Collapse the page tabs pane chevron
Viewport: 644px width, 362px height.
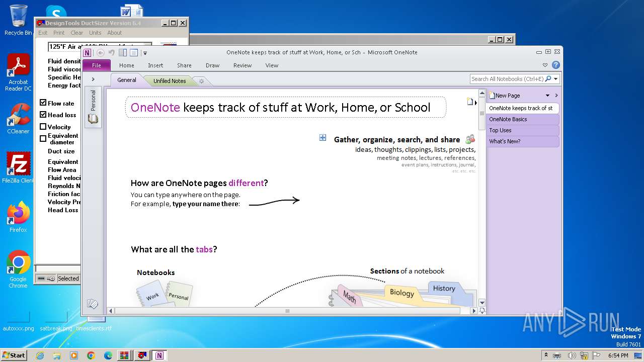pos(556,96)
